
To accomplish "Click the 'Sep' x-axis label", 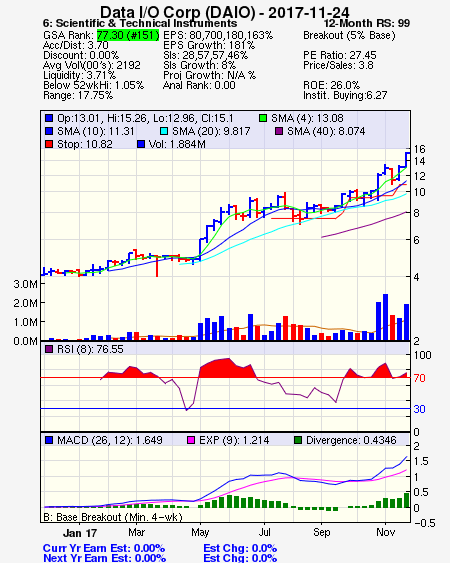I will [x=321, y=532].
